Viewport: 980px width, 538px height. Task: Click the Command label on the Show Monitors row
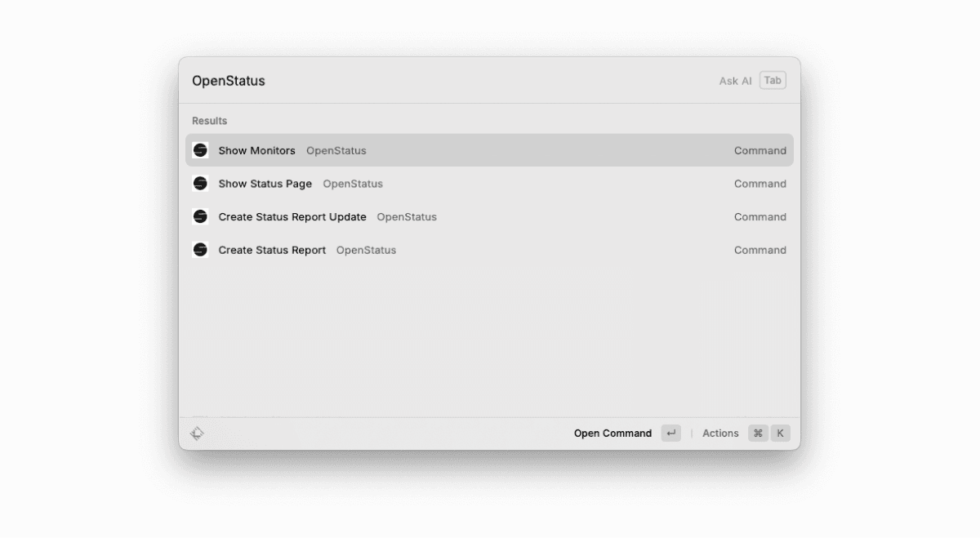coord(759,150)
